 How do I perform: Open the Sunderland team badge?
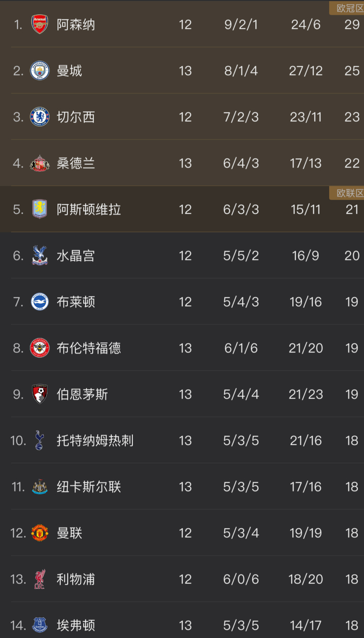pos(38,163)
